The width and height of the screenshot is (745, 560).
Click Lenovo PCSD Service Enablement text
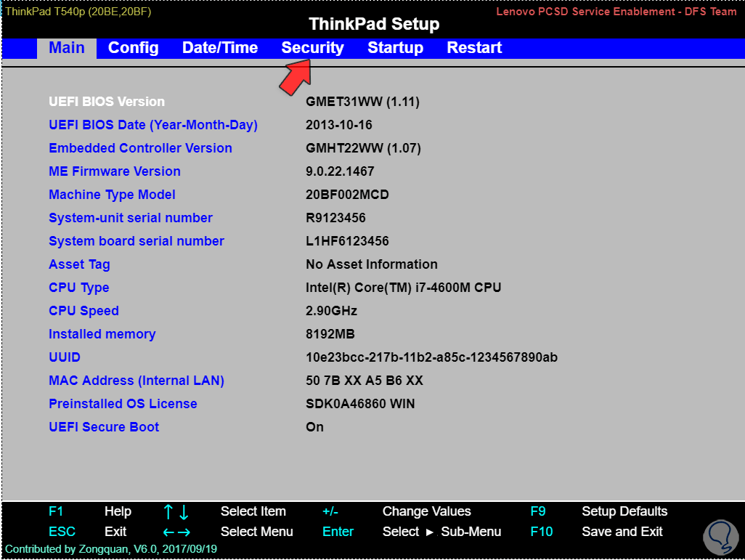[616, 12]
